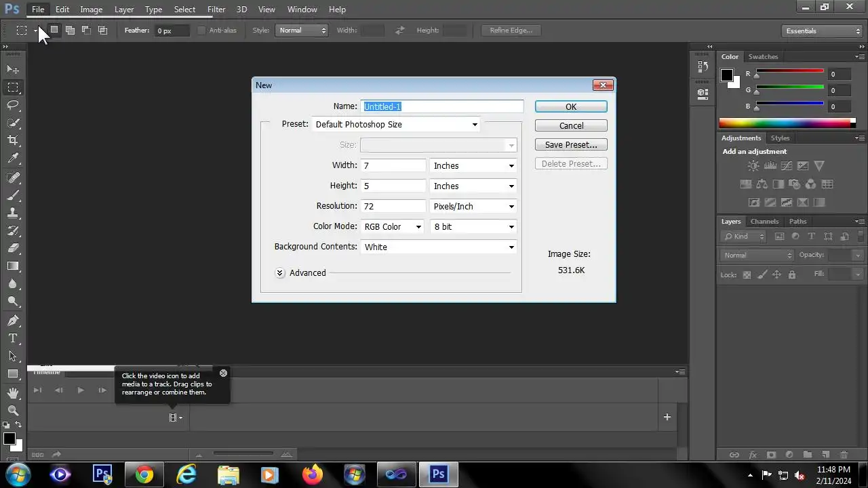Open the Preset dropdown in New dialog

point(397,125)
